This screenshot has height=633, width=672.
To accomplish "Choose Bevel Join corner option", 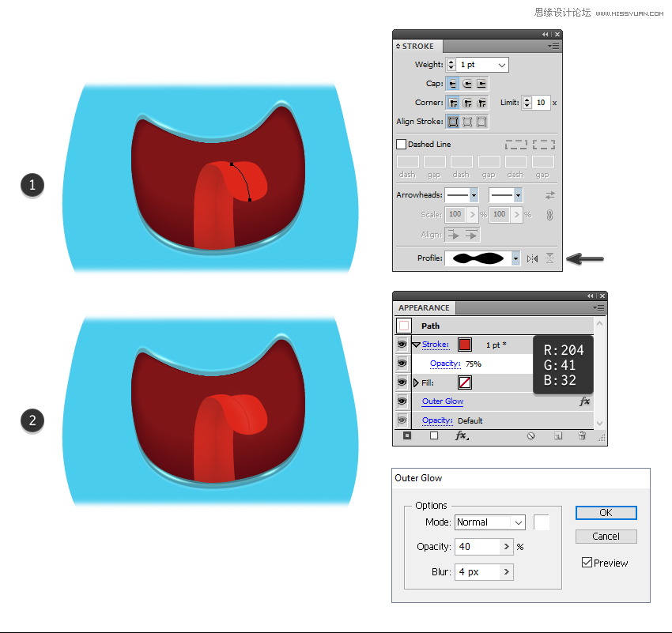I will tap(481, 103).
